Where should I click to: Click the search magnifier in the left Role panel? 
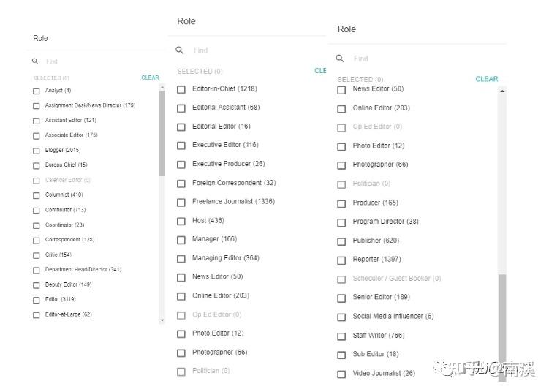[35, 62]
